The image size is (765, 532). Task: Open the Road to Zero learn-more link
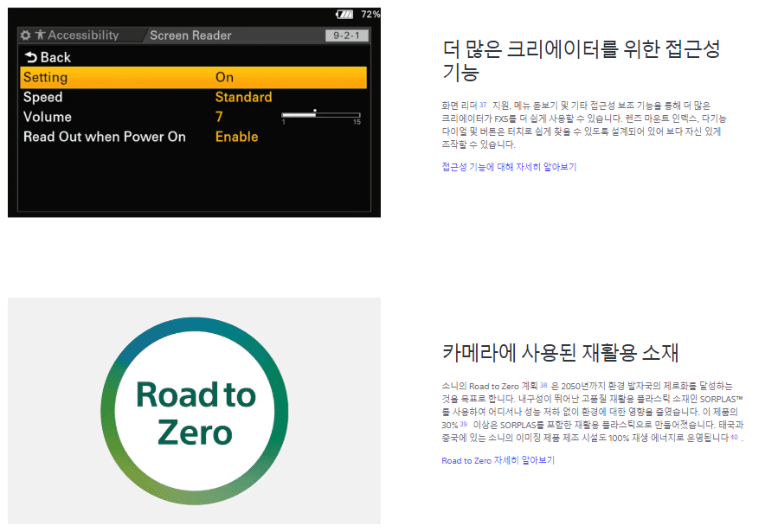[498, 460]
